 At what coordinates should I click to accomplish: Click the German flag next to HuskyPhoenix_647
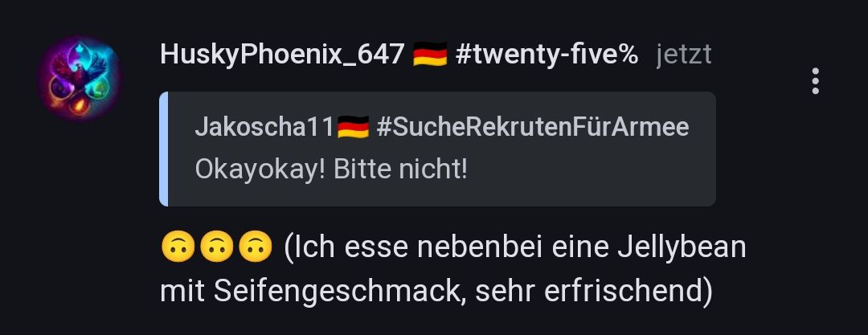click(430, 55)
